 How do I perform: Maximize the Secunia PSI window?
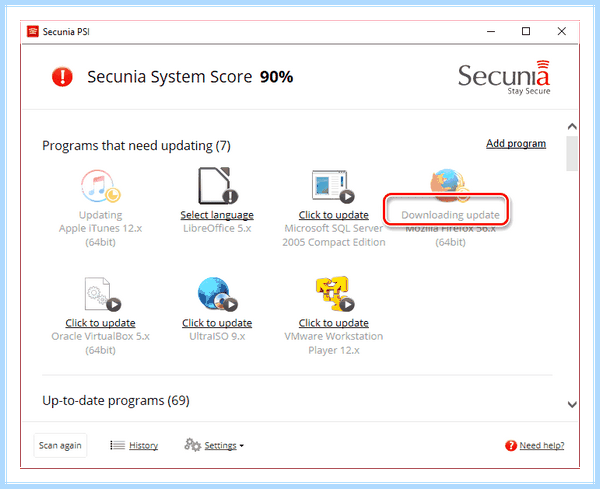526,31
